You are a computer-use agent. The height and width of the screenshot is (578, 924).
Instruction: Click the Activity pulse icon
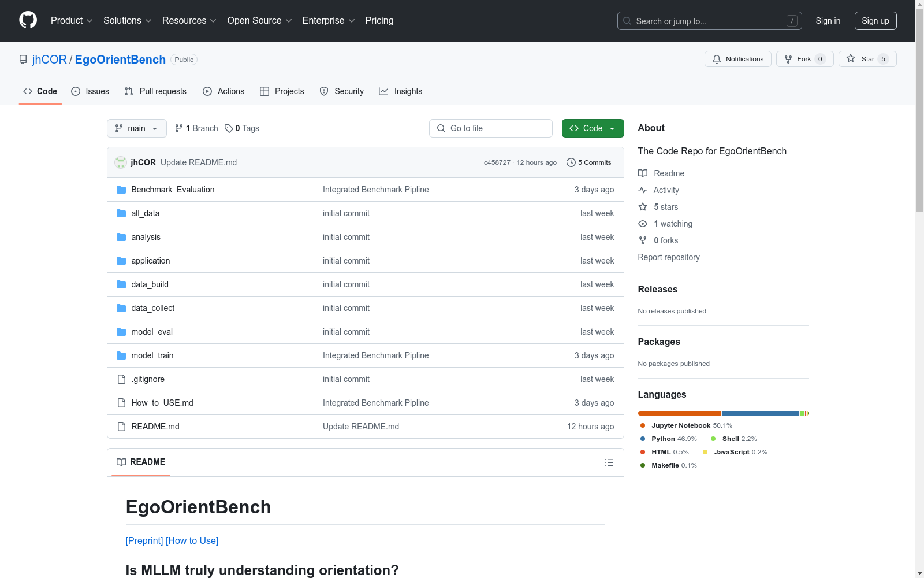pos(643,190)
